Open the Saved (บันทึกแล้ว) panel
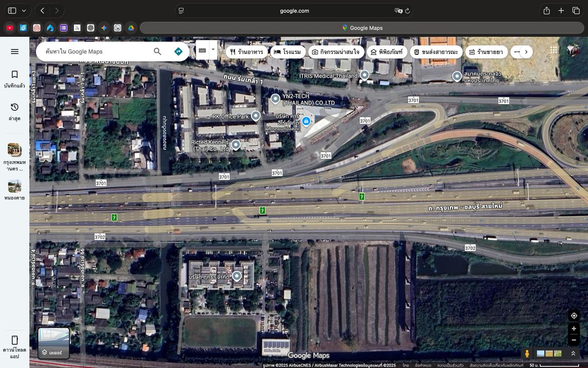This screenshot has width=588, height=368. pos(15,79)
